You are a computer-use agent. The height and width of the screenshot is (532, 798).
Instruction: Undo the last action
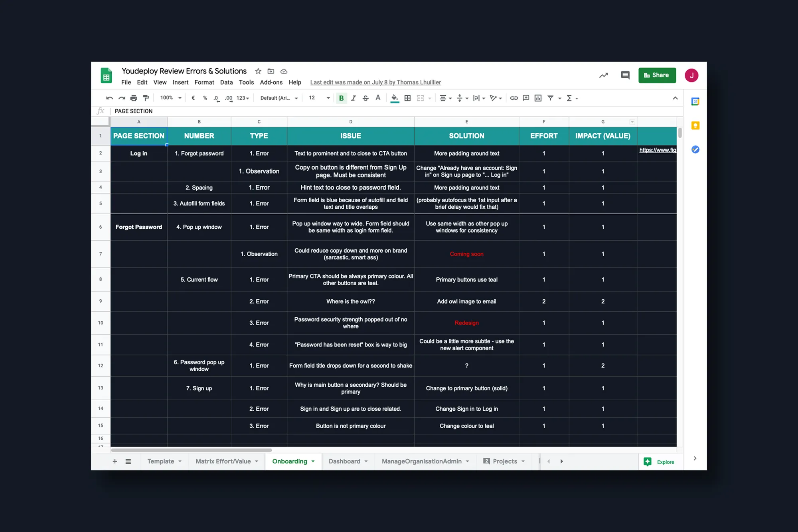[109, 98]
